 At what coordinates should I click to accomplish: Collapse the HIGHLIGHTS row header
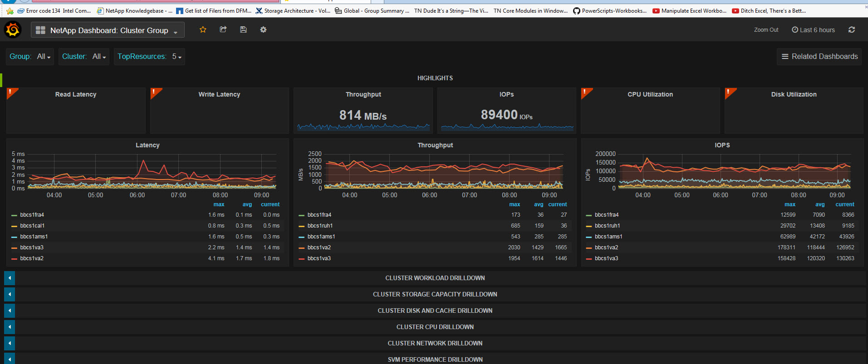coord(435,78)
